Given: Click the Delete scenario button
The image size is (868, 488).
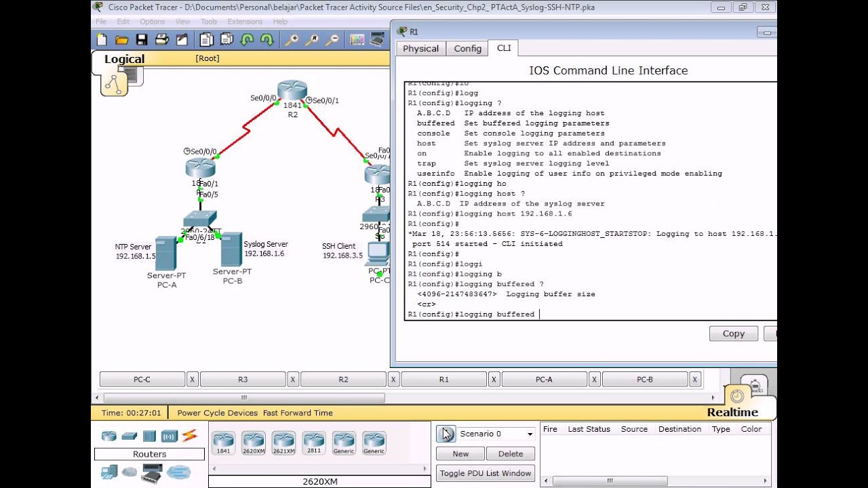Looking at the screenshot, I should pos(511,453).
